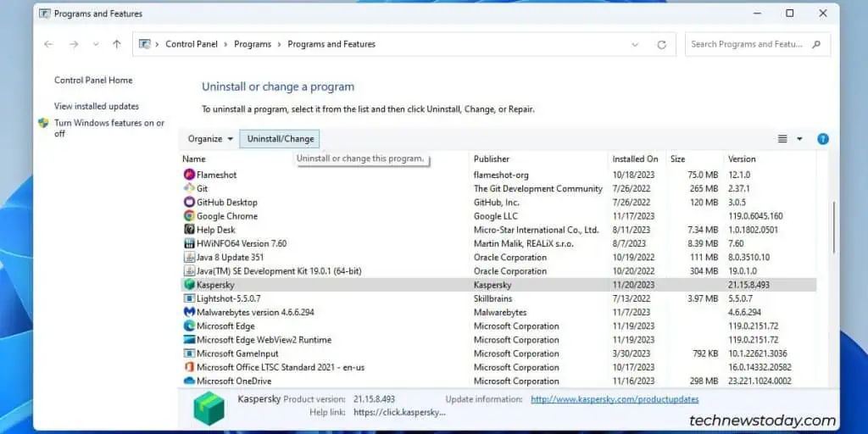The height and width of the screenshot is (434, 868).
Task: Click the Microsoft Edge icon
Action: [189, 326]
